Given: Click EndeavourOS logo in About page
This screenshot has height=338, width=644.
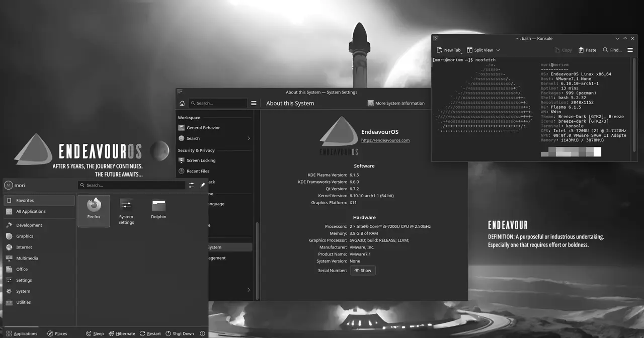Looking at the screenshot, I should point(339,136).
